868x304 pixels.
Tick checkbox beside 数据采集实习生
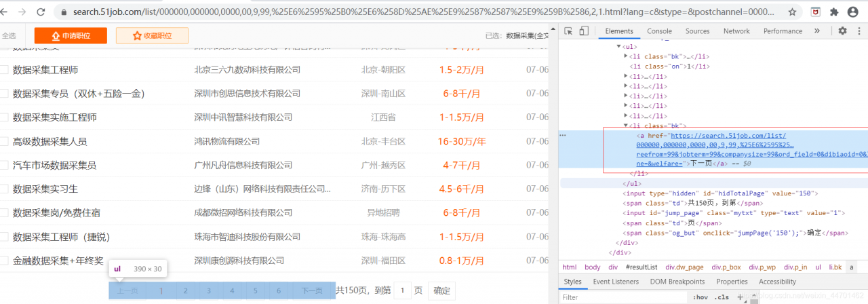(x=4, y=189)
